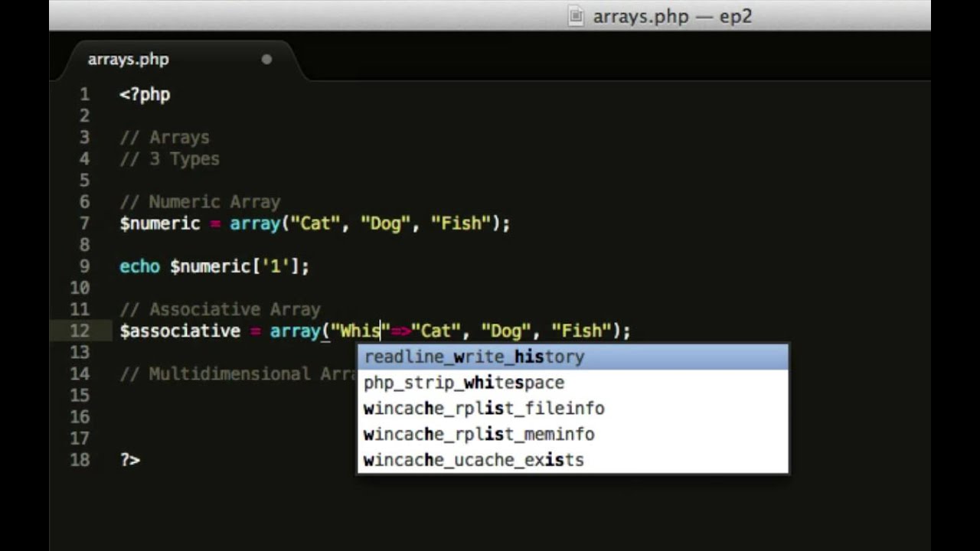The width and height of the screenshot is (980, 551).
Task: Choose php_strip_whitespace from autocomplete
Action: [573, 383]
